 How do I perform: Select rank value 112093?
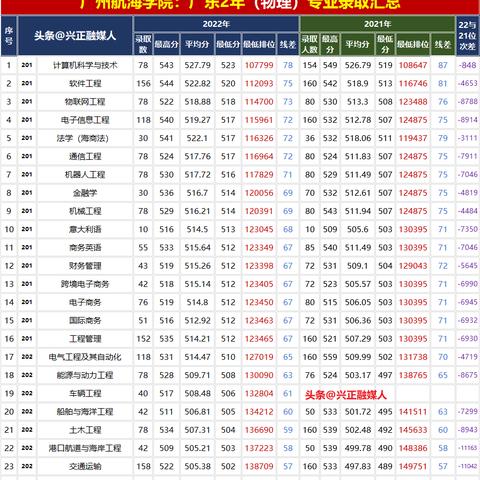click(259, 83)
